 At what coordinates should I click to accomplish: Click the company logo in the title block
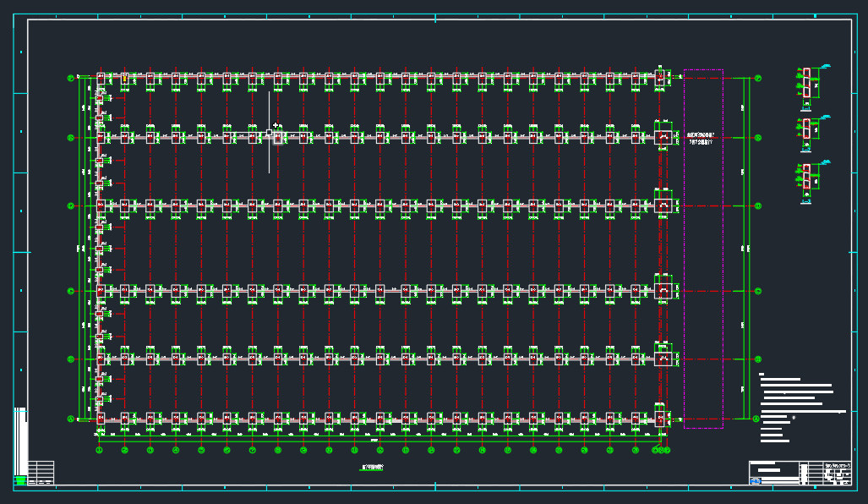coord(756,481)
